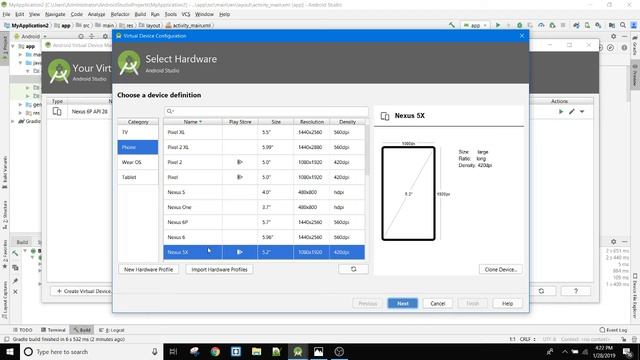
Task: Click hammer icon in Build tool window
Action: coord(15,253)
